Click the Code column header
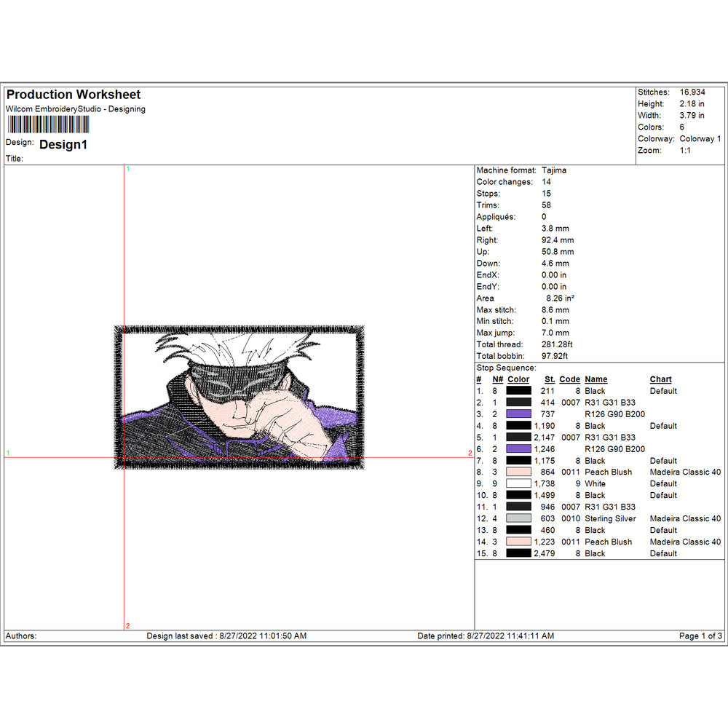This screenshot has height=728, width=728. [569, 379]
